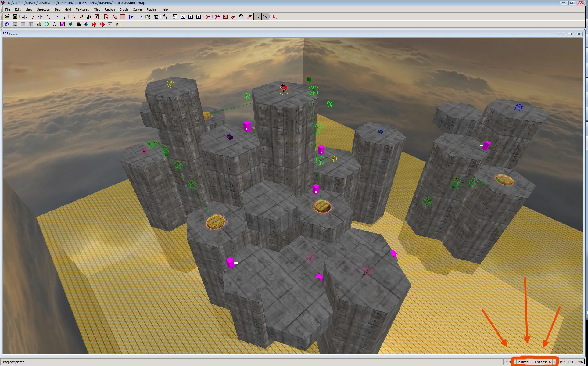The width and height of the screenshot is (588, 366).
Task: Switch to the YZ view layout icon
Action: tap(30, 24)
